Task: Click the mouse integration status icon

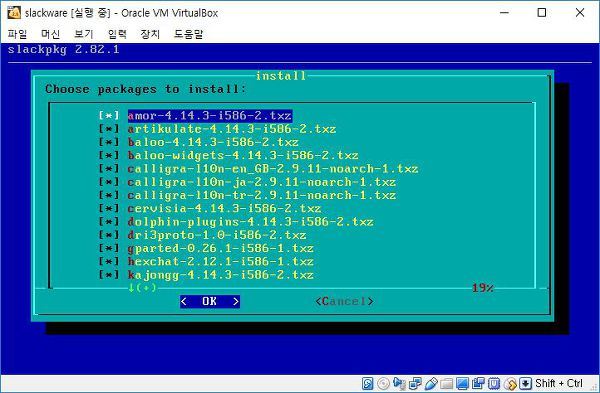Action: pos(510,383)
